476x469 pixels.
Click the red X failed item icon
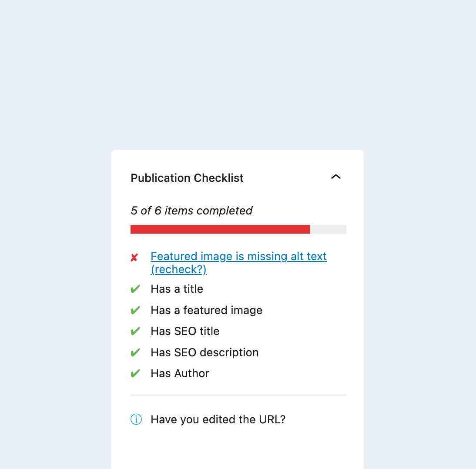(x=134, y=258)
